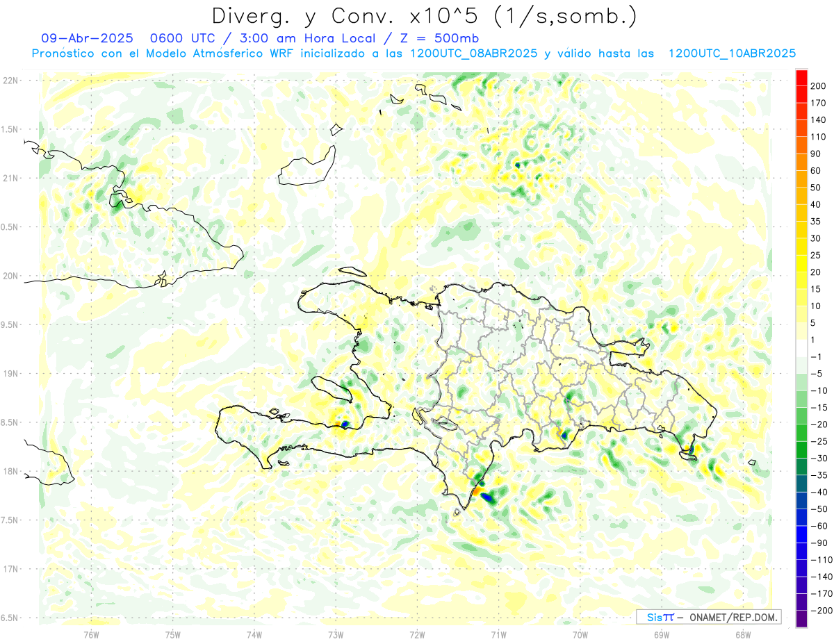Click the '7.5N' latitude label
This screenshot has width=834, height=644.
(x=10, y=520)
